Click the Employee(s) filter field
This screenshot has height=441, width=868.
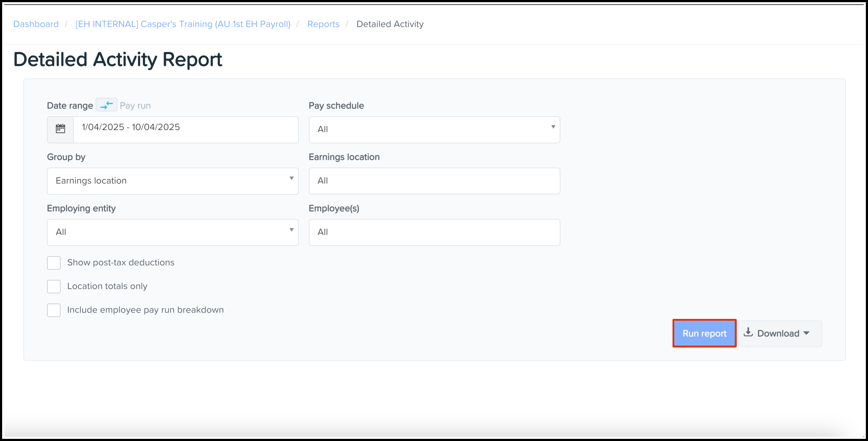coord(434,232)
